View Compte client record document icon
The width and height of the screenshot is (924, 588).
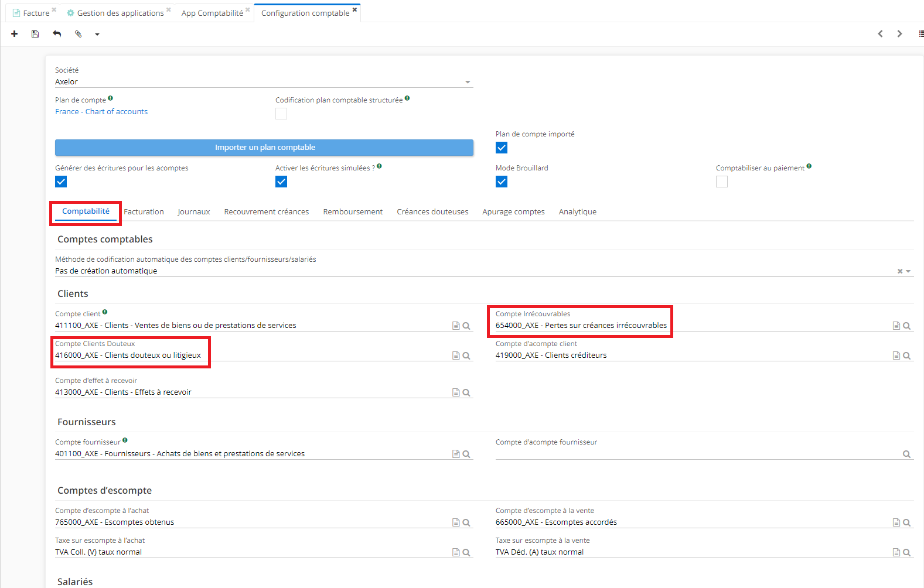click(456, 326)
